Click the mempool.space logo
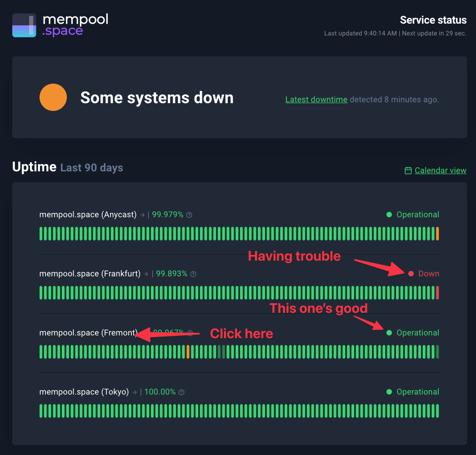Viewport: 476px width, 455px height. pos(60,25)
